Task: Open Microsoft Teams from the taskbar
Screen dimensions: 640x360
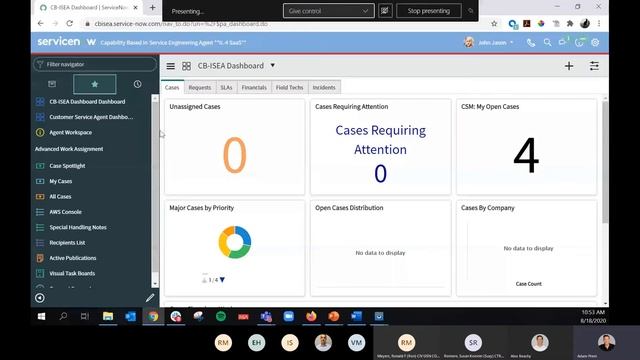Action: click(266, 316)
